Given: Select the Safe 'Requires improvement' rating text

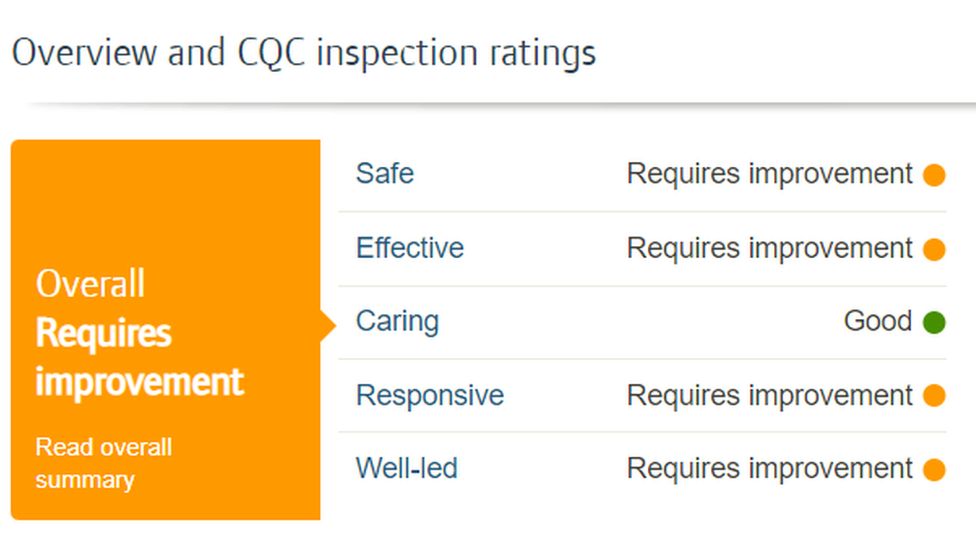Looking at the screenshot, I should pos(769,174).
